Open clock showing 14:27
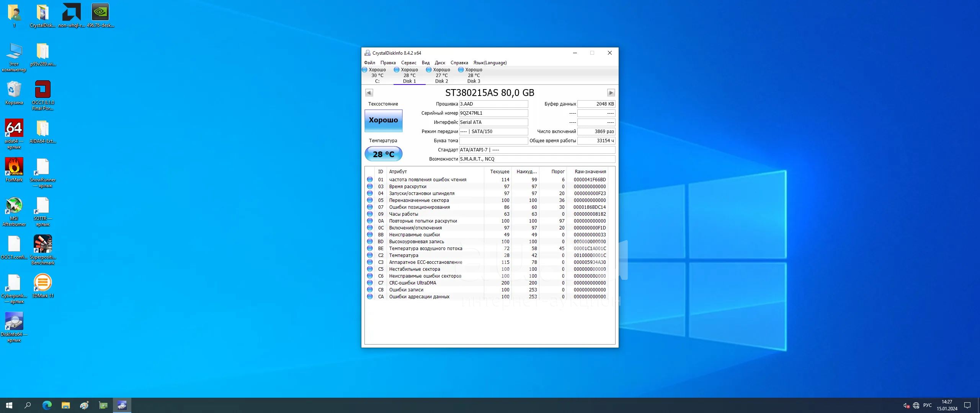Image resolution: width=980 pixels, height=413 pixels. click(x=947, y=405)
